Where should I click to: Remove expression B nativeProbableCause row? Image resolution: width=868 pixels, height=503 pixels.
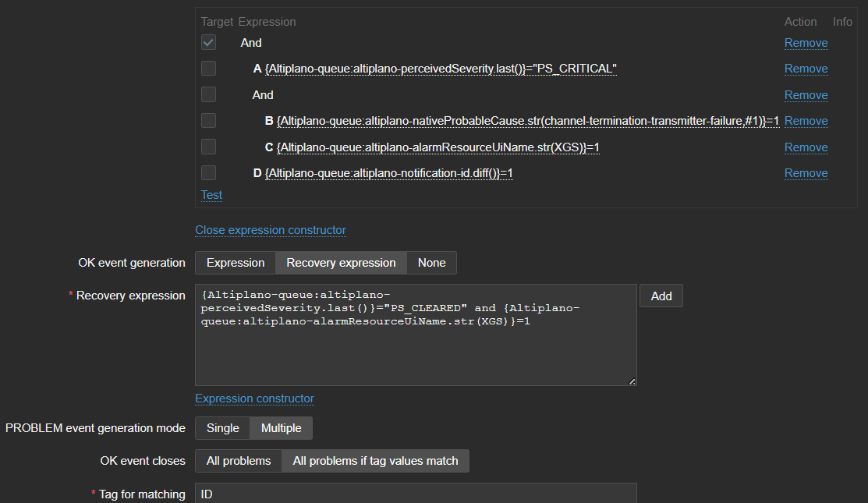[806, 121]
